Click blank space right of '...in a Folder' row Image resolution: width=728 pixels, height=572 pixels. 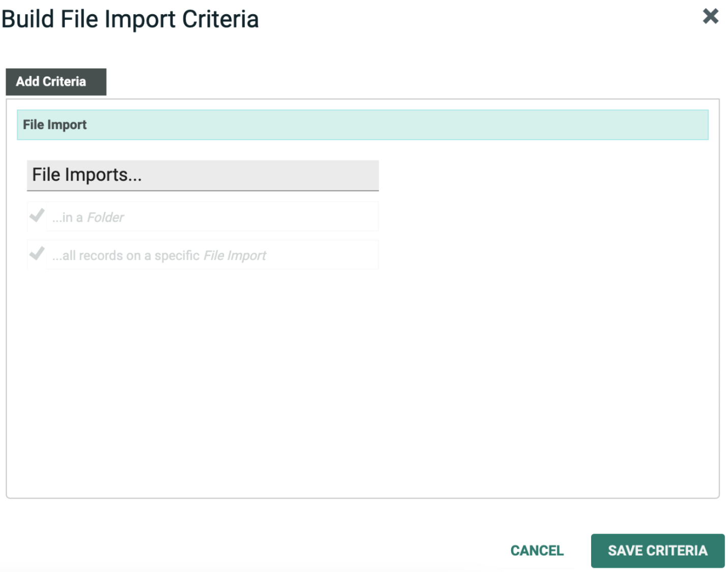(x=535, y=217)
